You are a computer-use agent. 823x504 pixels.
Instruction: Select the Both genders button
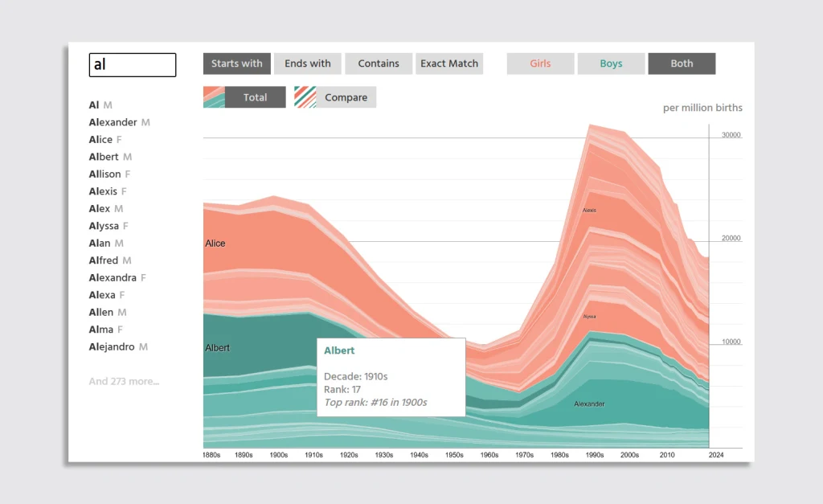[x=682, y=64]
